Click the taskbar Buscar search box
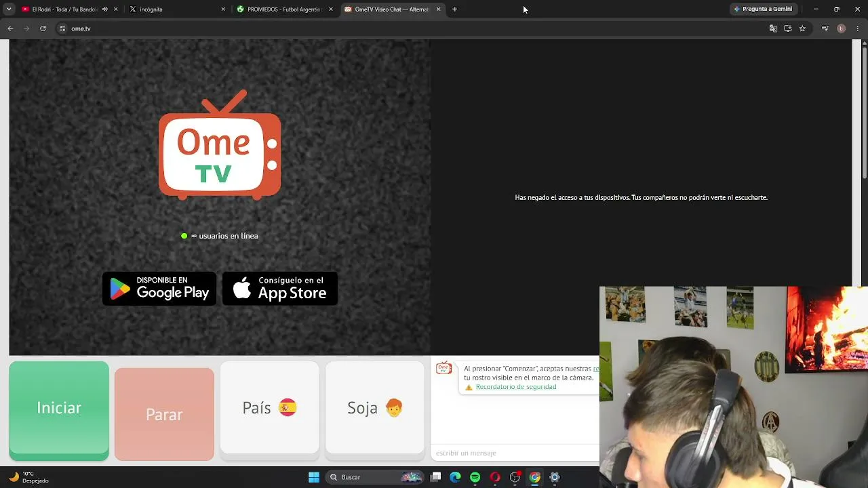 (375, 477)
